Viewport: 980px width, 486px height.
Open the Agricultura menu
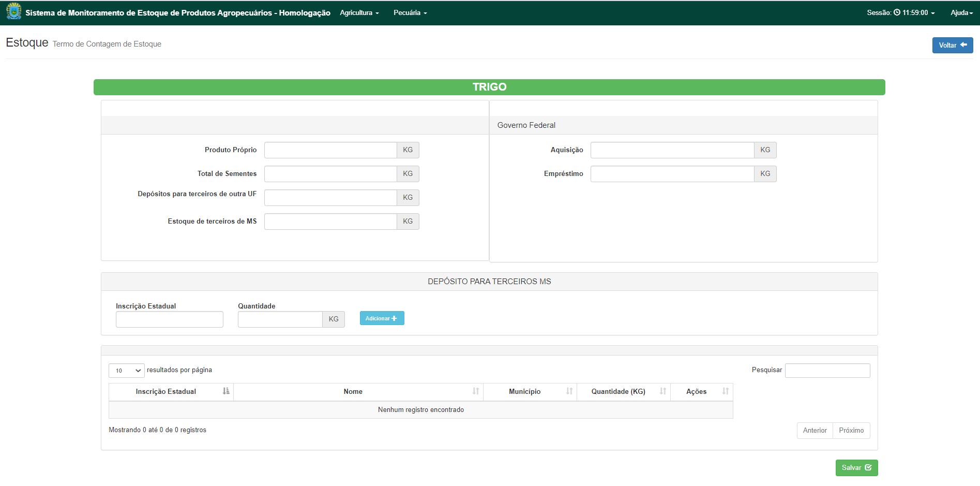click(x=359, y=12)
